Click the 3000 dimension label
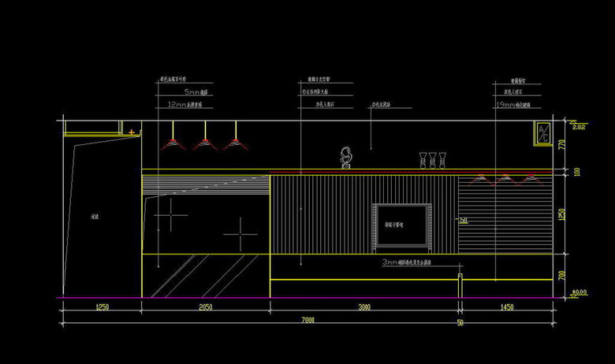Viewport: 615px width, 364px height. (364, 306)
